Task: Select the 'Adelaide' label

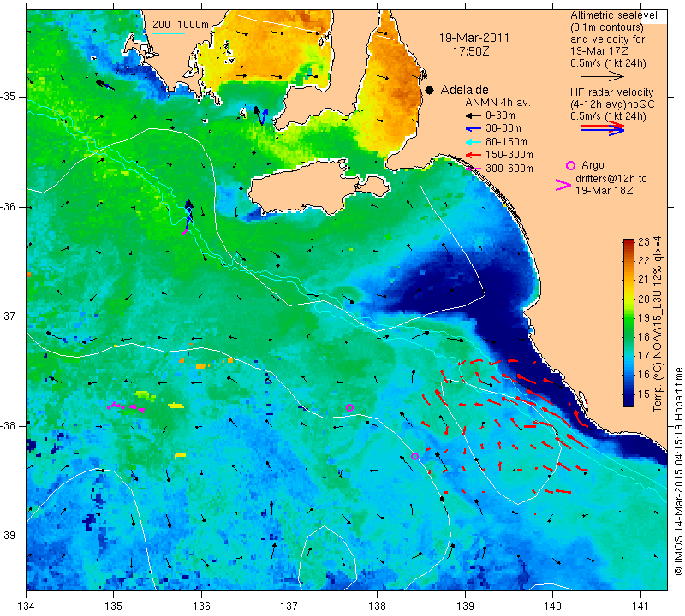Action: click(x=464, y=90)
